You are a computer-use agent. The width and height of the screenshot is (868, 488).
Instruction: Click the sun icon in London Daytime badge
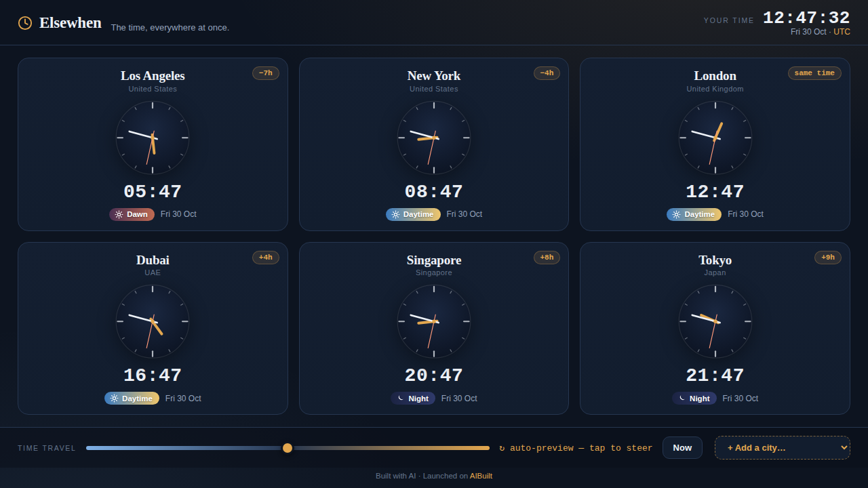tap(676, 214)
